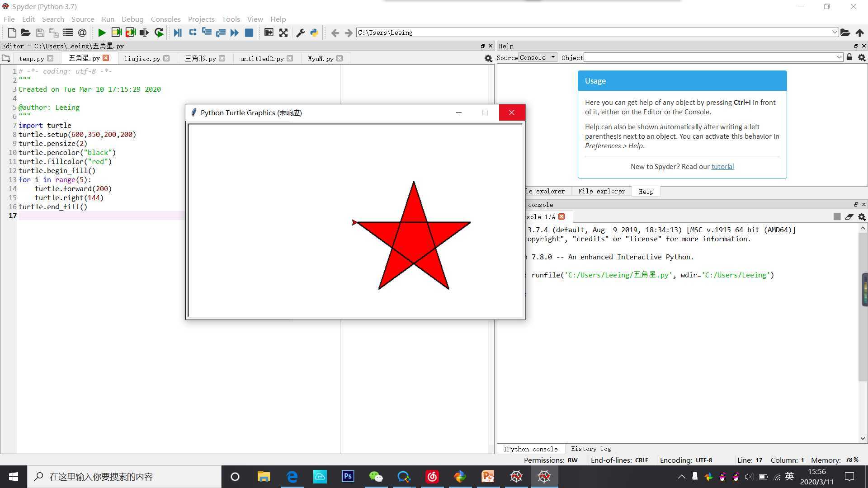Screen dimensions: 868x488
Task: Close the Python Turtle Graphics window
Action: [x=512, y=113]
